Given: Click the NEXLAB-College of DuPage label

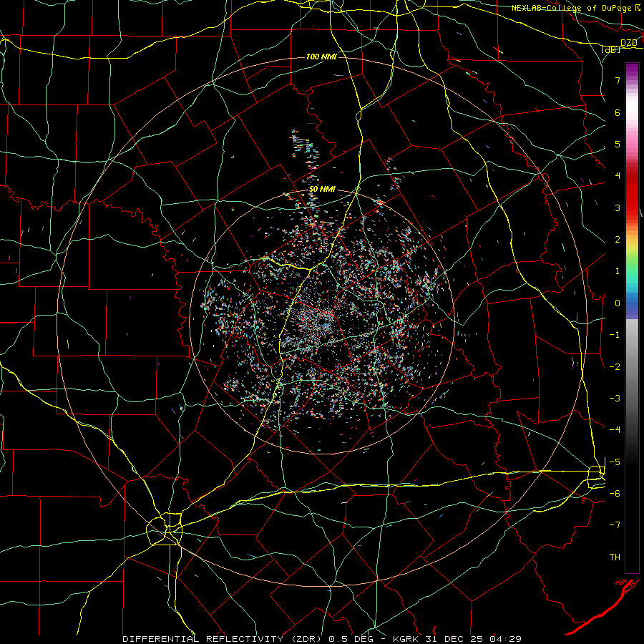Looking at the screenshot, I should (x=571, y=8).
